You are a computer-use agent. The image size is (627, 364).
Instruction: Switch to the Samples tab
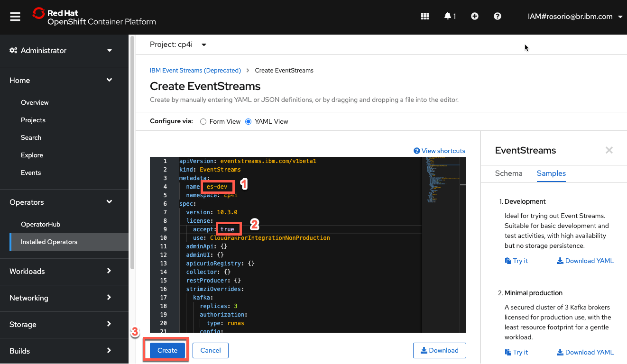click(551, 173)
